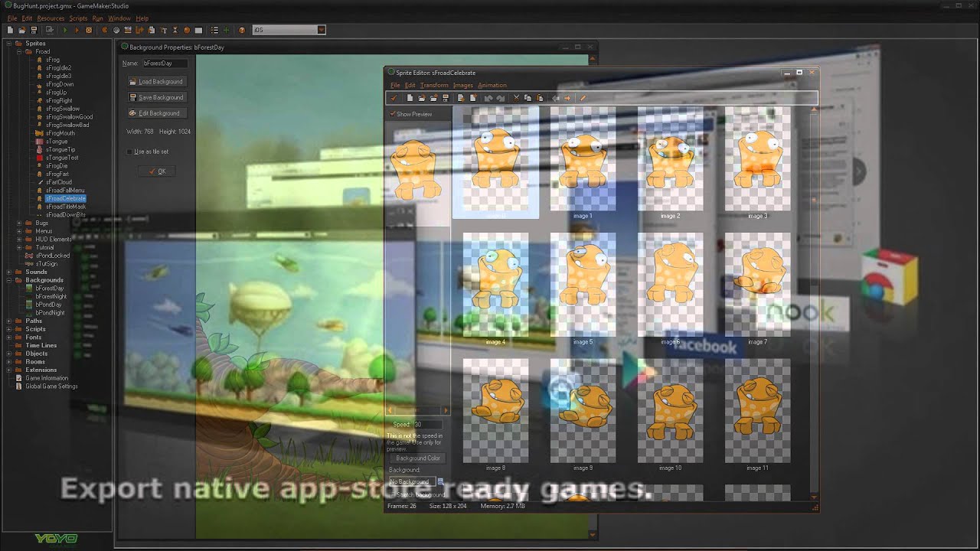Click the Background Color button
Viewport: 980px width, 551px height.
coord(417,458)
